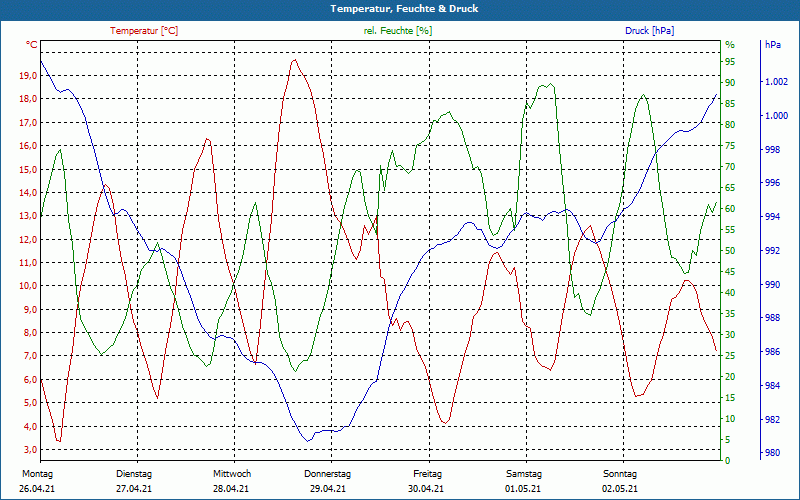Select the 'rel. Feuchte [%]' legend label

tap(397, 31)
